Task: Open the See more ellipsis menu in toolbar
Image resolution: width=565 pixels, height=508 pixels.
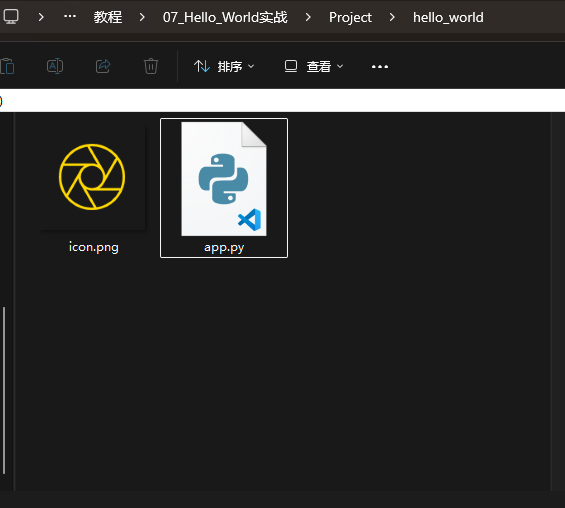Action: tap(380, 67)
